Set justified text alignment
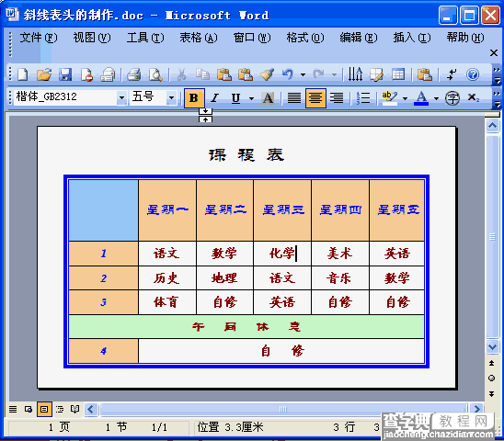Image resolution: width=504 pixels, height=441 pixels. click(294, 98)
